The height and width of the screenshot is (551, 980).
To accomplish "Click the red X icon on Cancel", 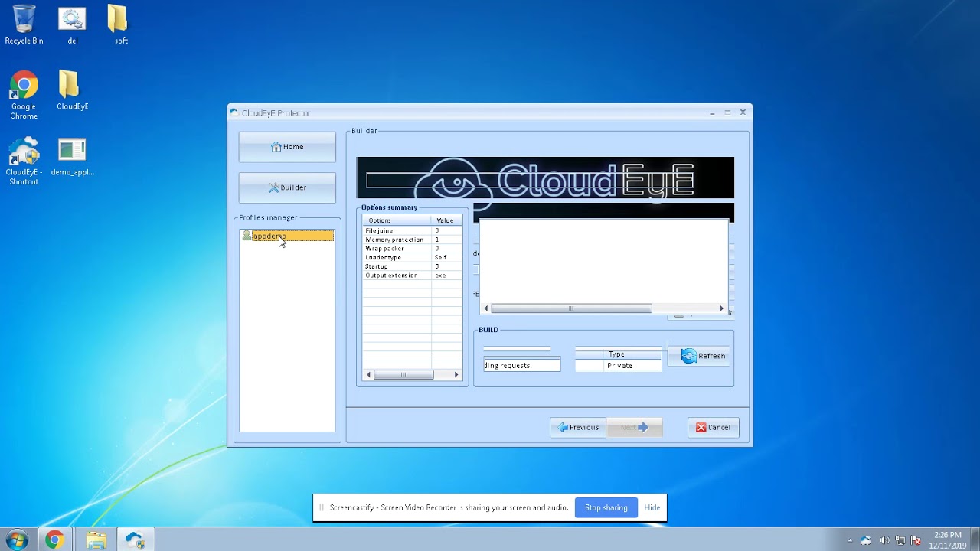I will coord(701,428).
